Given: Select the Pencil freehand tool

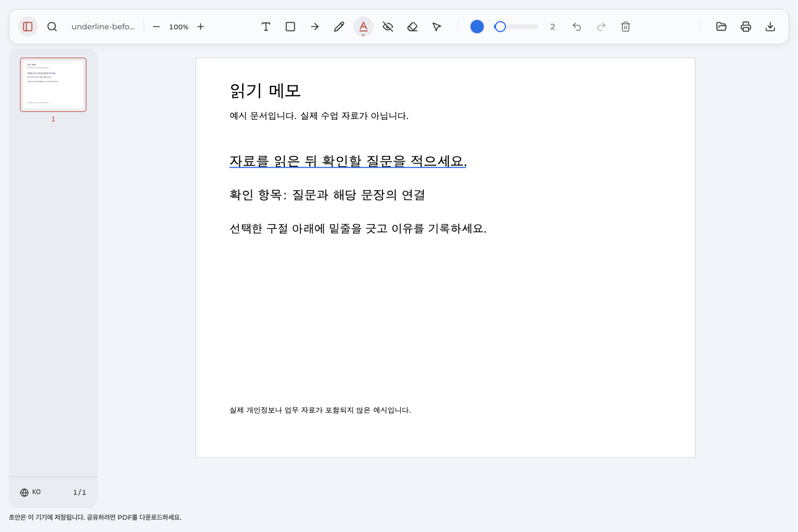Looking at the screenshot, I should pyautogui.click(x=339, y=27).
